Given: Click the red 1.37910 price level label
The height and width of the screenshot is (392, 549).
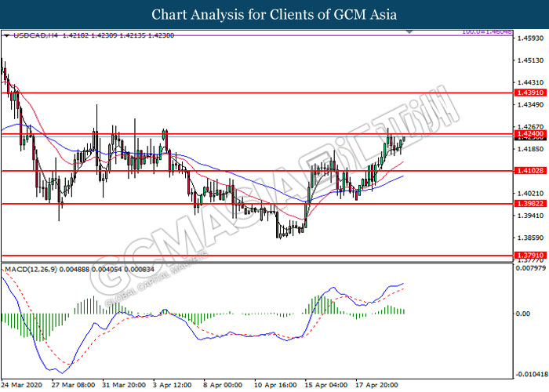Looking at the screenshot, I should (x=530, y=256).
